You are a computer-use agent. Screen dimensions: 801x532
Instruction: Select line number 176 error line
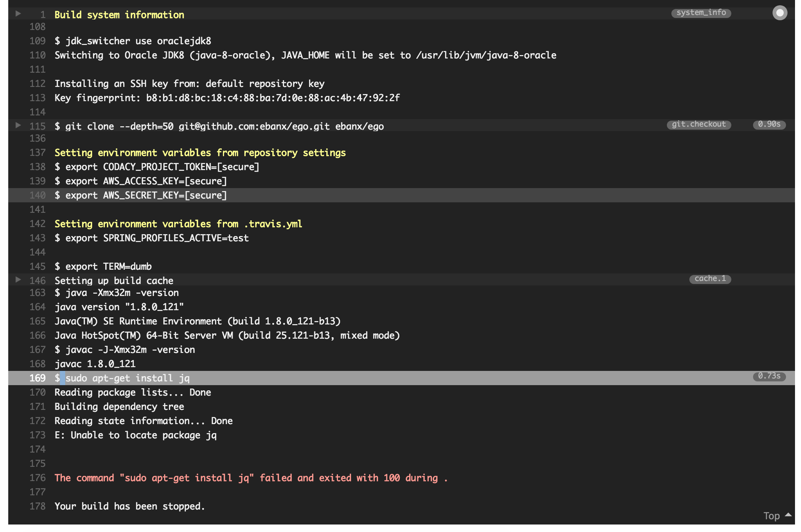coord(37,478)
